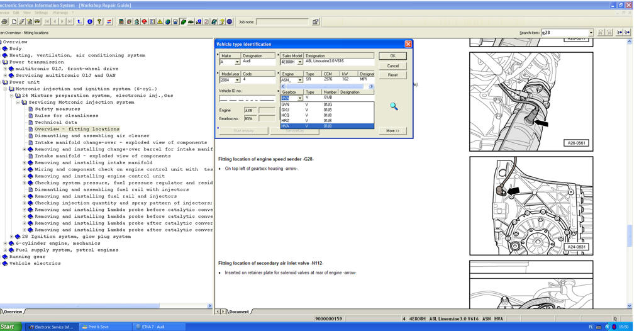Click the dialog's horizontal engine table scrollbar

pos(327,87)
